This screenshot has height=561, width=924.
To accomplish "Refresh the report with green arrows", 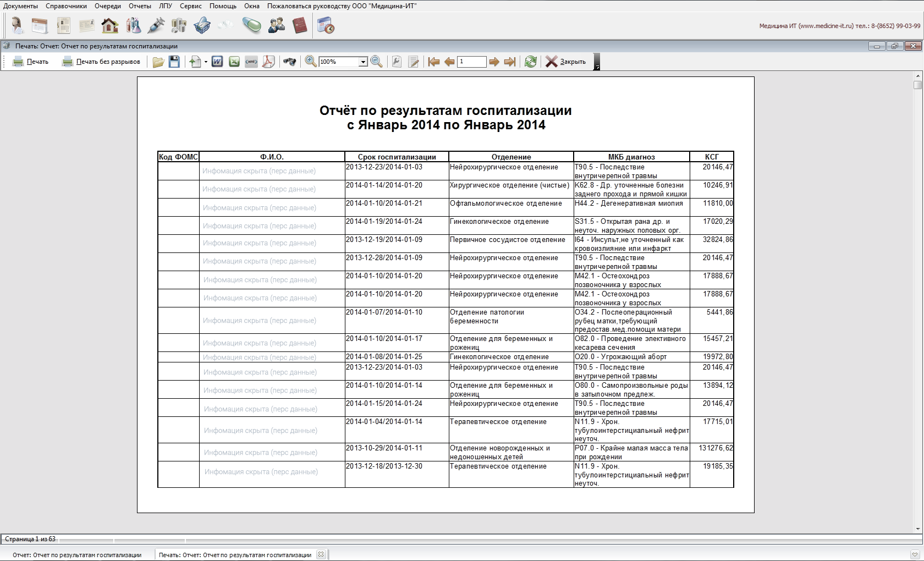I will click(x=531, y=62).
